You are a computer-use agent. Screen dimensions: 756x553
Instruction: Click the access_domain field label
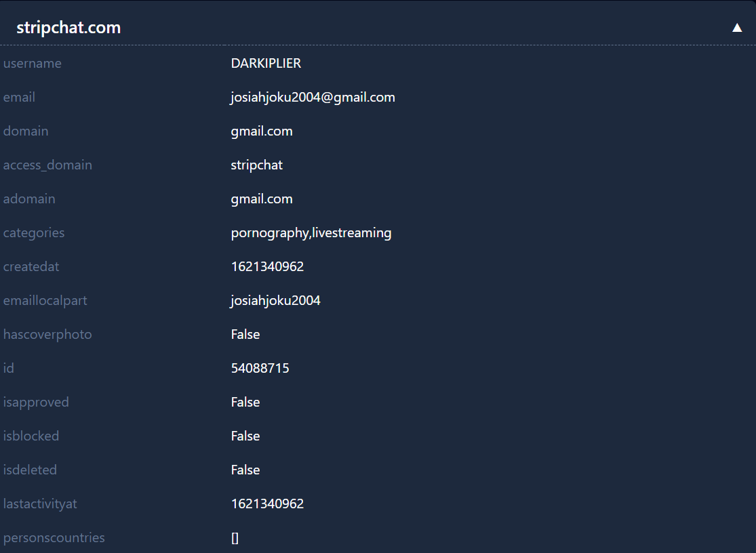(x=47, y=165)
